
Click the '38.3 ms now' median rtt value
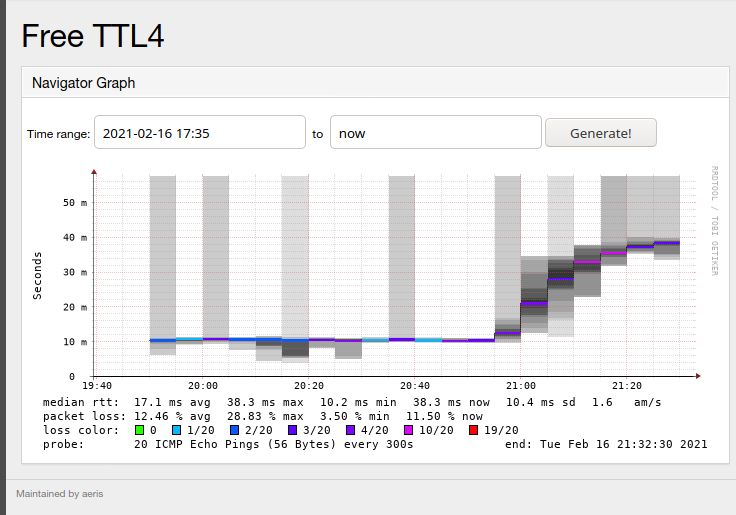[x=451, y=402]
